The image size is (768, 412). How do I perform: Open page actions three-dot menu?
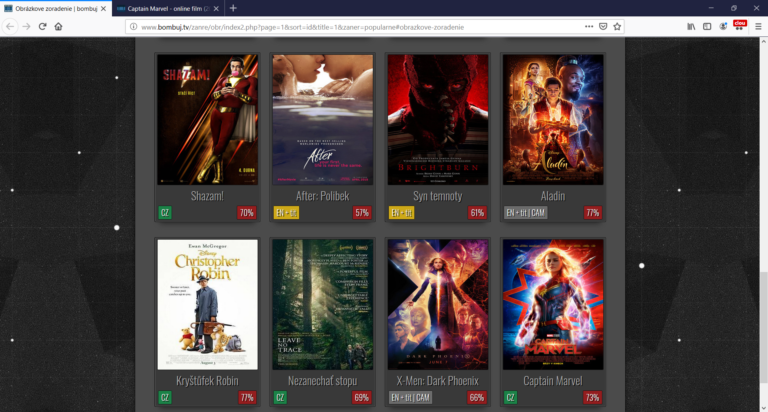click(587, 26)
